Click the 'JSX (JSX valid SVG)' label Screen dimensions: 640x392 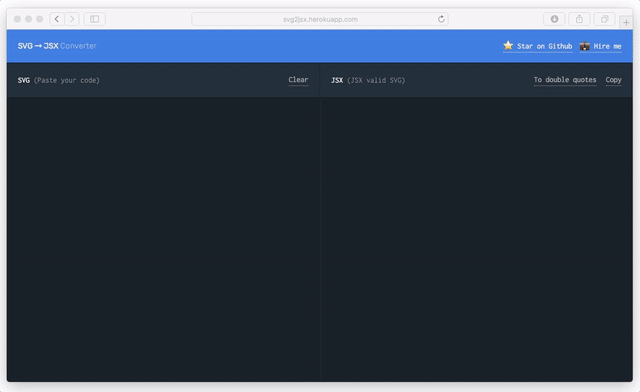[368, 80]
